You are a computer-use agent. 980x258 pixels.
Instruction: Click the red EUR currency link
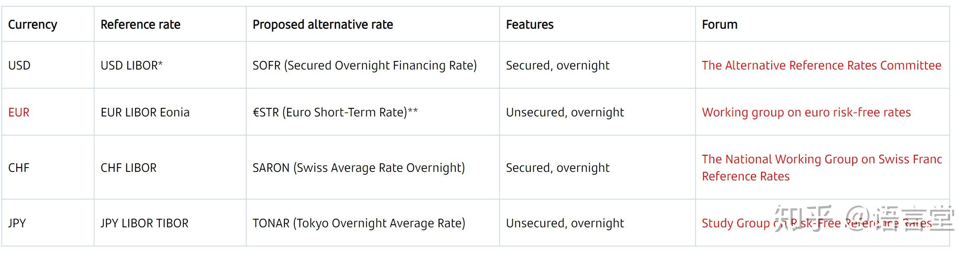[x=19, y=112]
